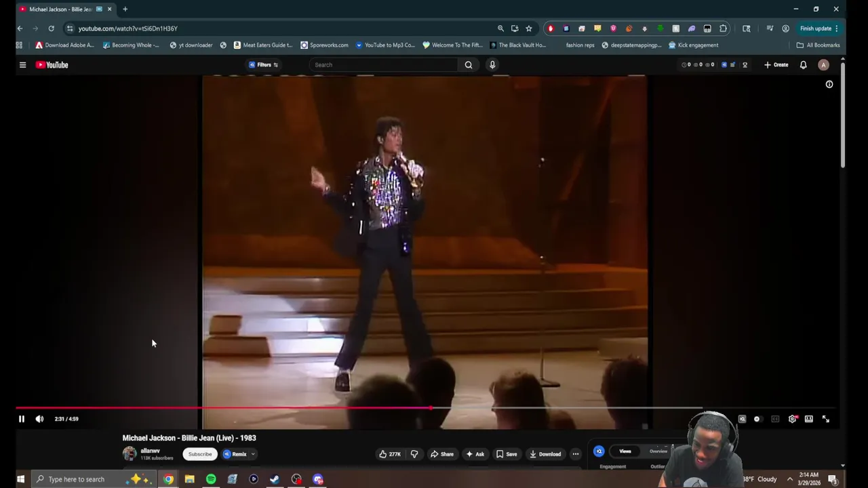The width and height of the screenshot is (868, 488).
Task: Bookmark this page with star
Action: [x=529, y=28]
